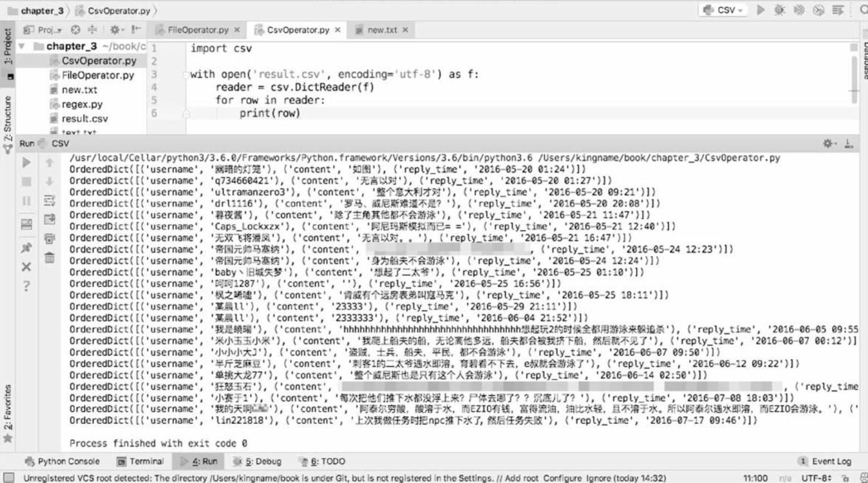Toggle soft-wrap icon in Run panel
The image size is (868, 483).
tap(50, 201)
